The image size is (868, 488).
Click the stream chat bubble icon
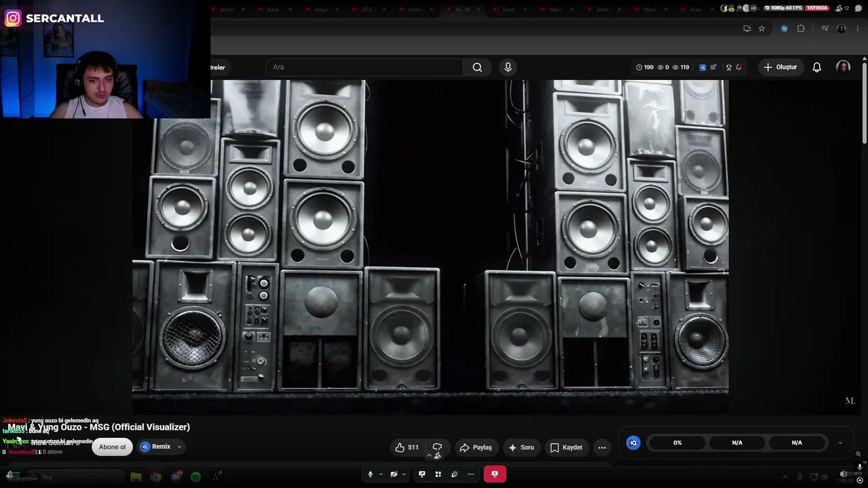tap(859, 8)
